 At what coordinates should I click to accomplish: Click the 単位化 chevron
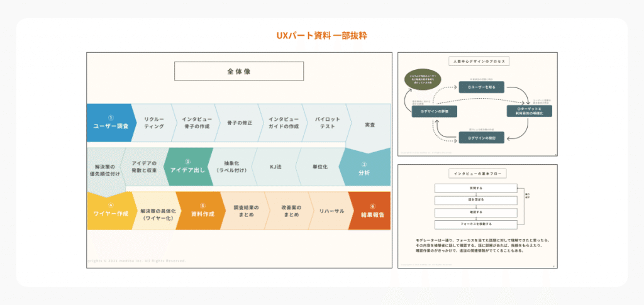pyautogui.click(x=319, y=167)
